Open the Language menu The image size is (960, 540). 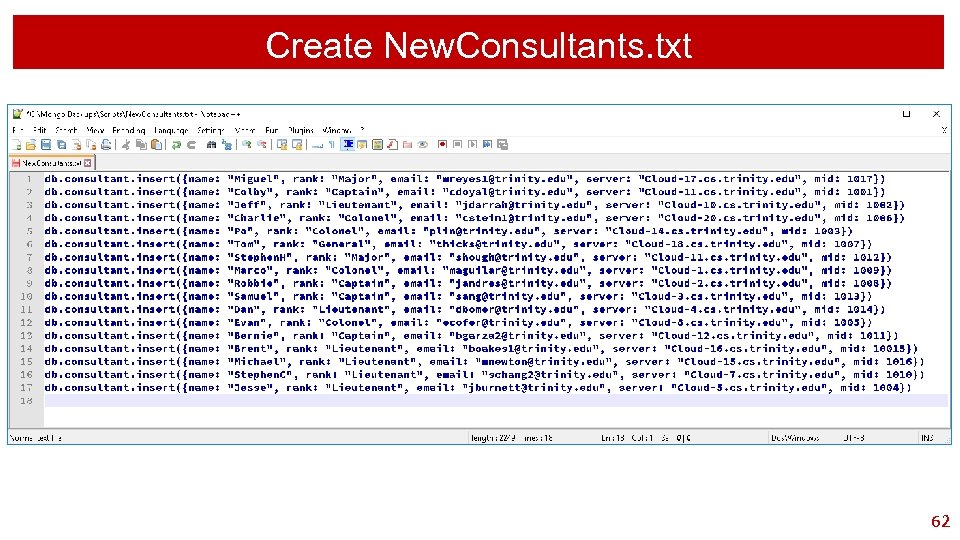(x=171, y=130)
